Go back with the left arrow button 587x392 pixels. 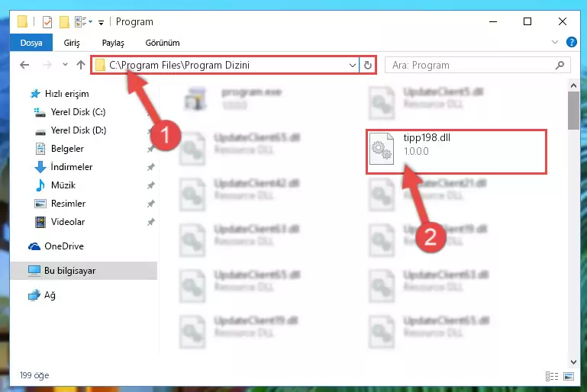click(24, 65)
